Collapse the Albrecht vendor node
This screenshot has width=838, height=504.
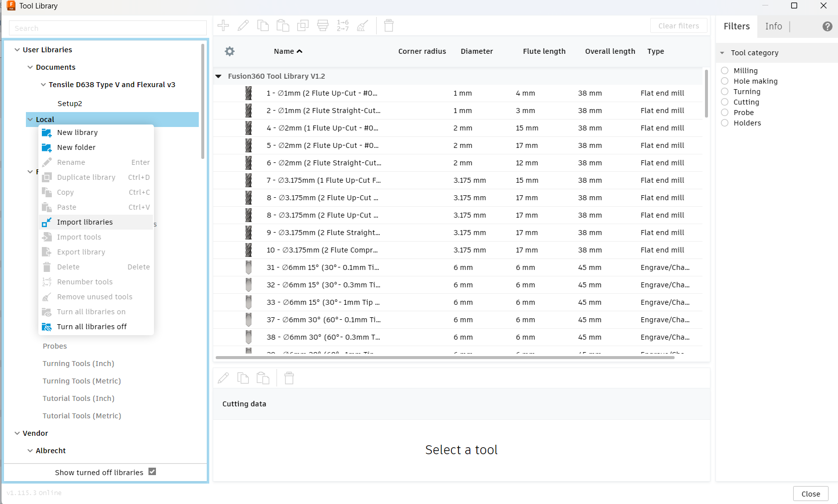(30, 451)
